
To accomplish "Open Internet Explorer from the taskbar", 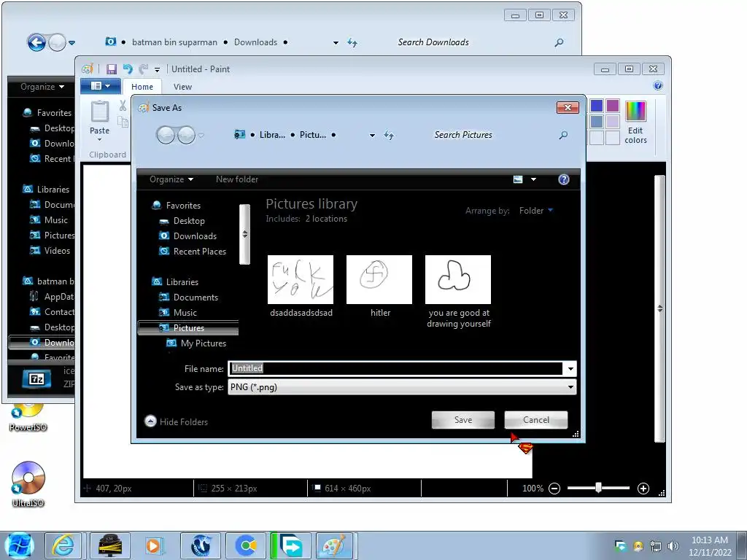I will point(63,545).
